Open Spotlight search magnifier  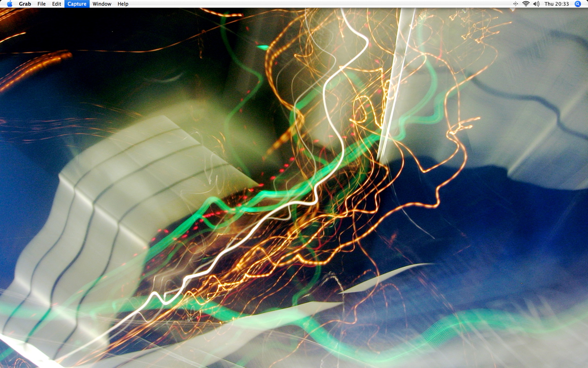tap(578, 4)
